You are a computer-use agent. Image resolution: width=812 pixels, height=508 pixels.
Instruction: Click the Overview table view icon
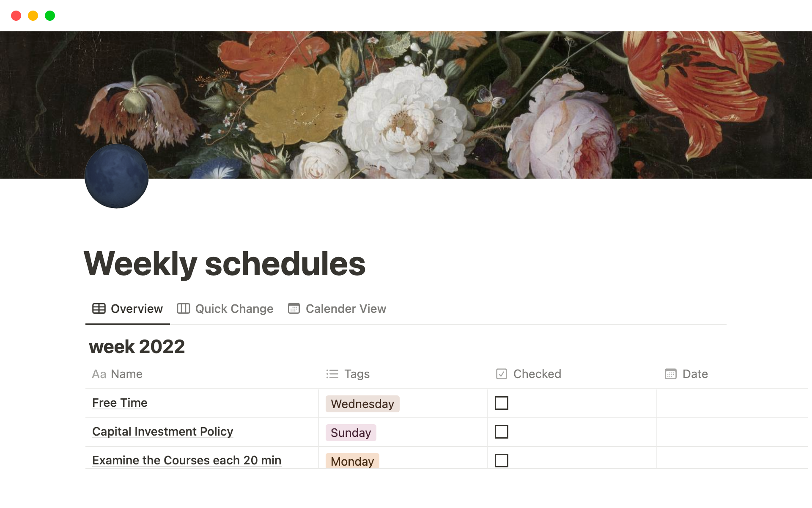(x=99, y=309)
